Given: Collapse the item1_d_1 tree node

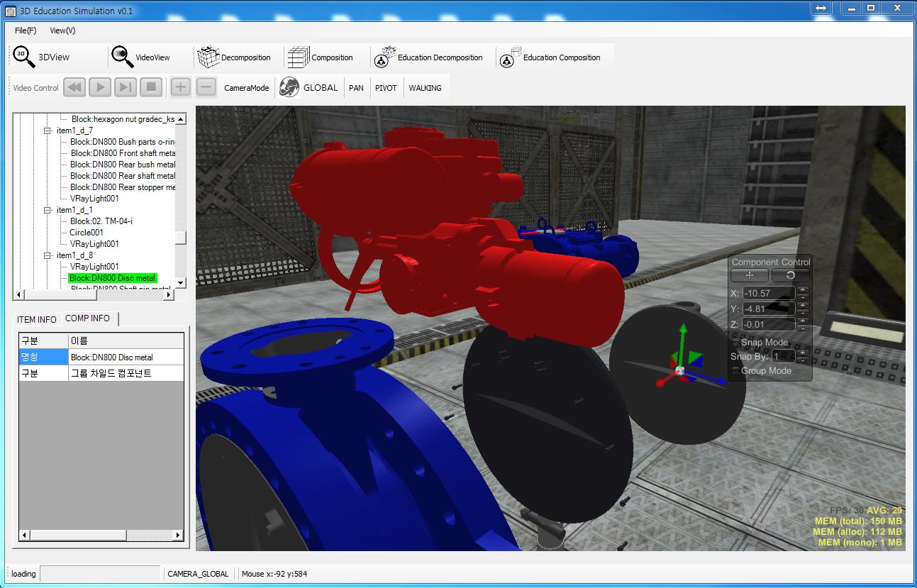Looking at the screenshot, I should tap(48, 210).
